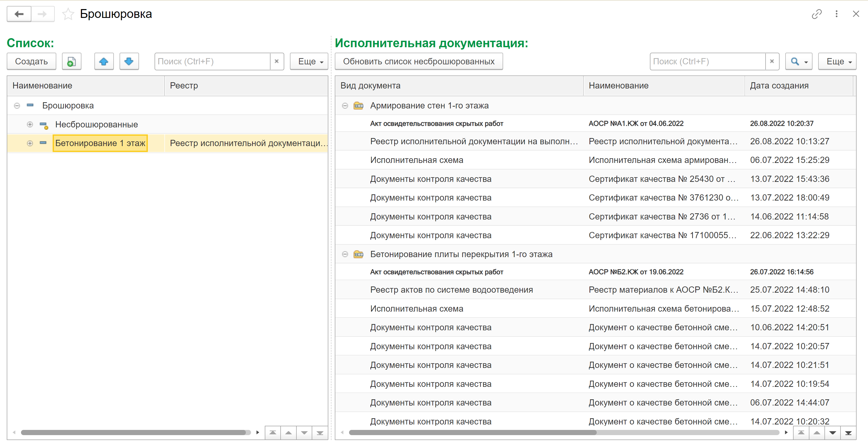The image size is (868, 446).
Task: Go back with left arrow
Action: coord(19,14)
